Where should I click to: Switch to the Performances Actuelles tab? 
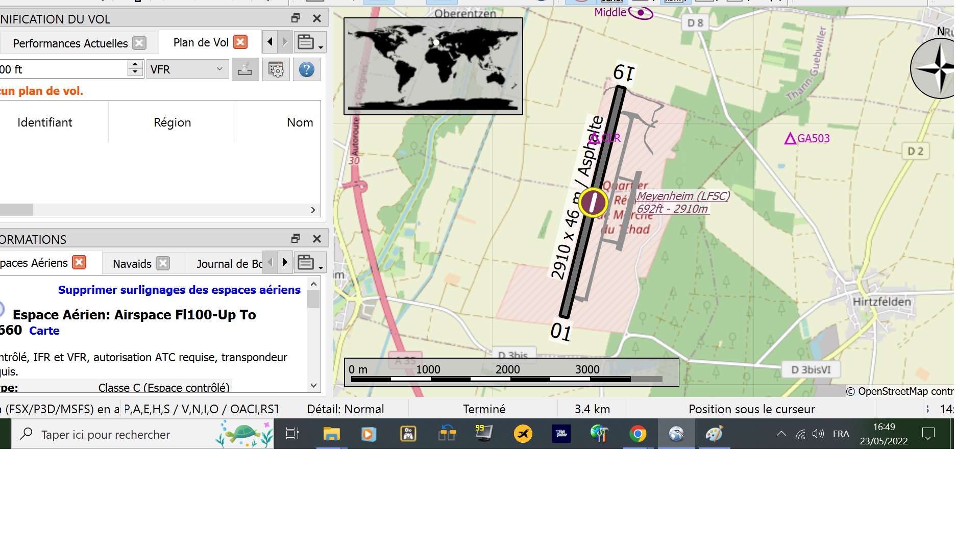click(x=70, y=43)
